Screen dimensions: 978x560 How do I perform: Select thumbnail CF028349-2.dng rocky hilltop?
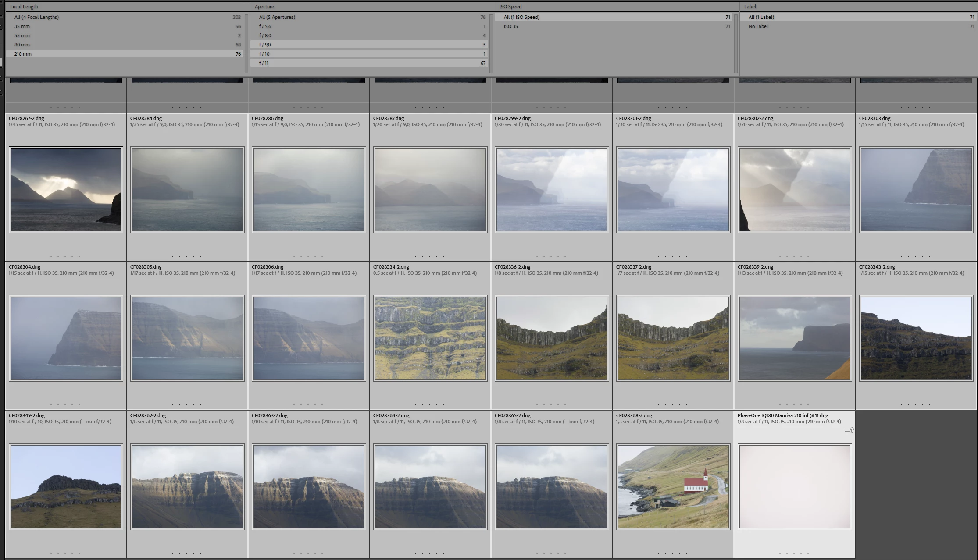tap(66, 486)
